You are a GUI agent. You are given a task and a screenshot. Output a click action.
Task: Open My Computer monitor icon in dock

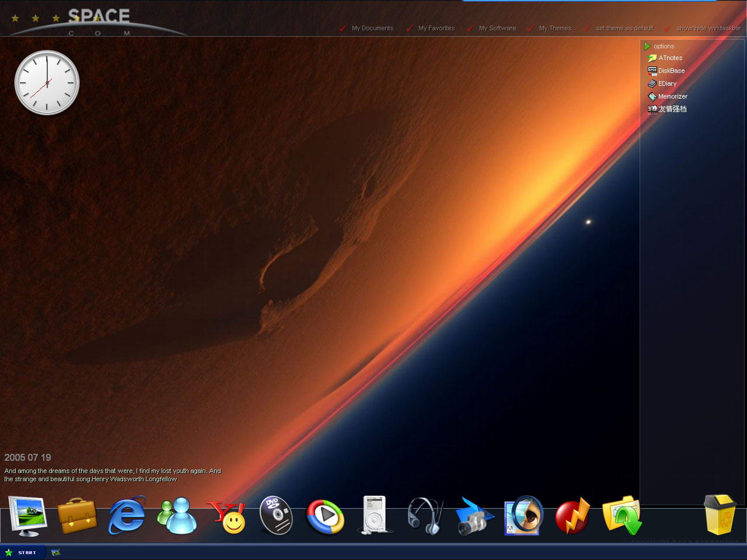(26, 516)
